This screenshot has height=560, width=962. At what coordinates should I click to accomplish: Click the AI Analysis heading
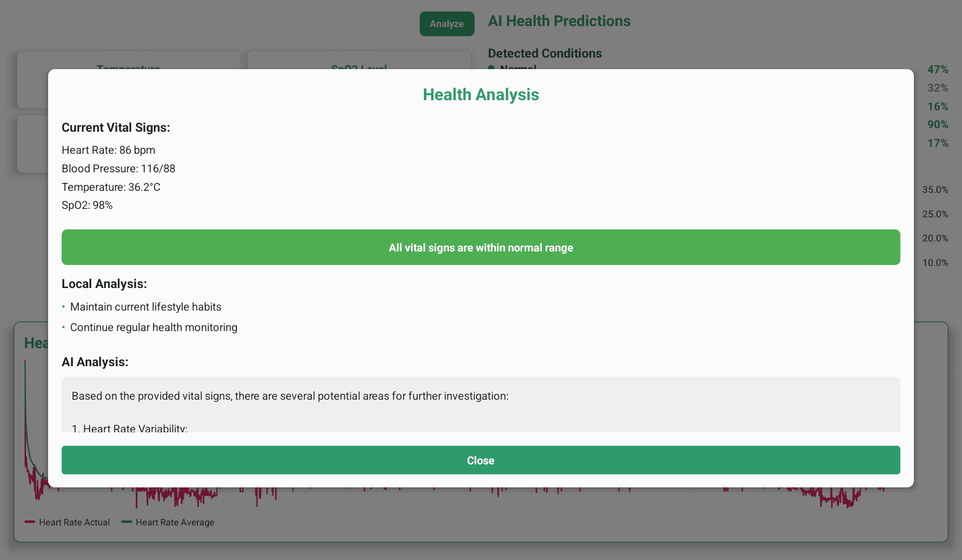point(95,362)
